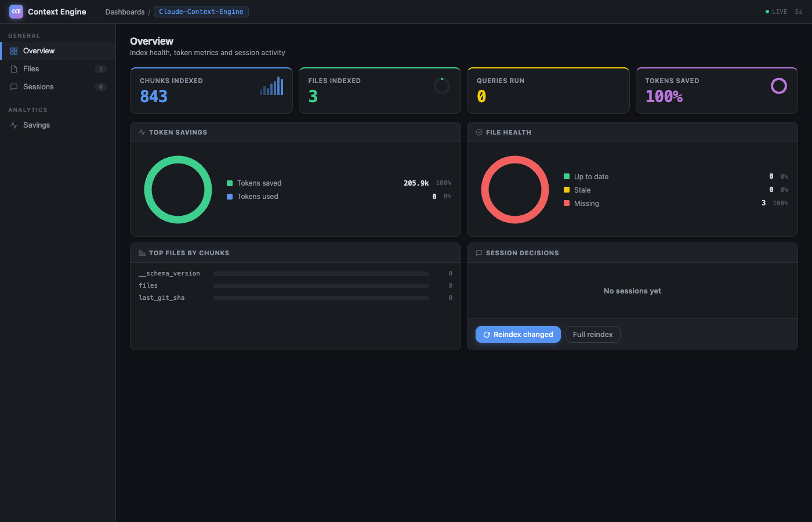Click the Missing legend label
This screenshot has height=522, width=812.
coord(586,204)
